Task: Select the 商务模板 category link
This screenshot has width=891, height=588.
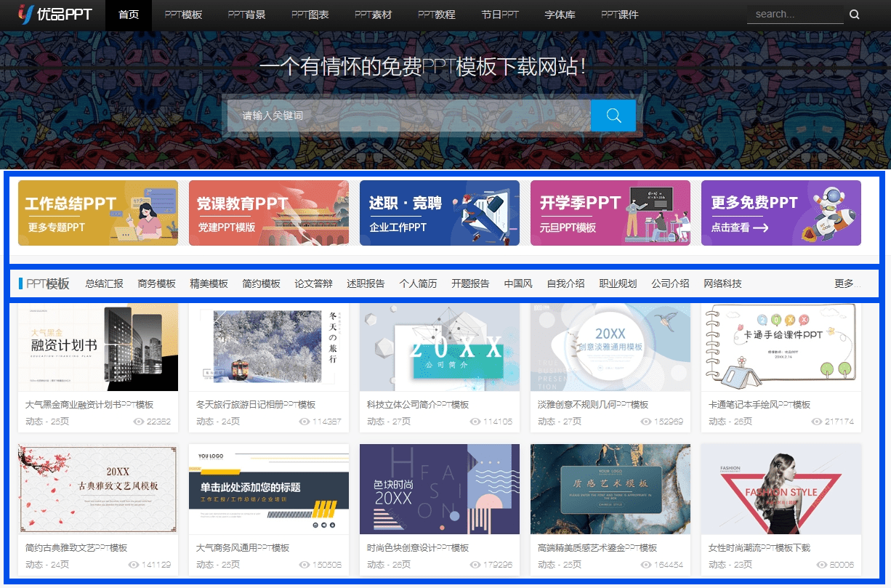Action: tap(157, 283)
